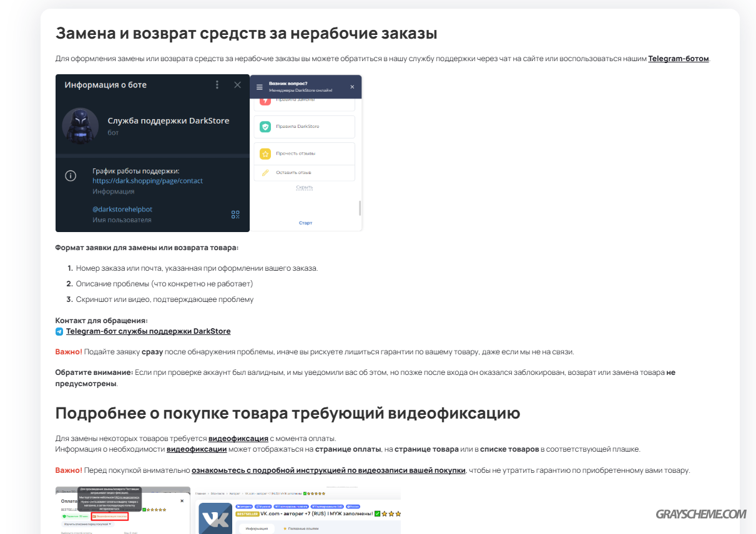Open the detailed video recording instruction link
Viewport: 756px width, 534px height.
pyautogui.click(x=328, y=470)
